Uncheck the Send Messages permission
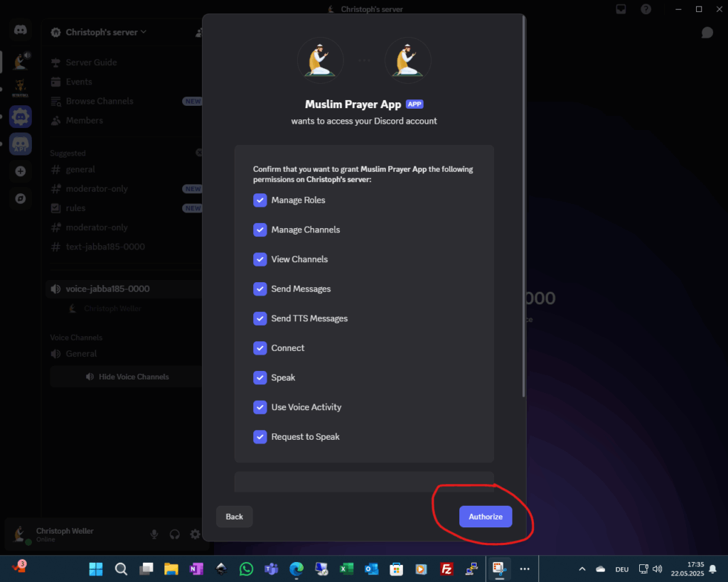This screenshot has width=728, height=582. tap(260, 289)
